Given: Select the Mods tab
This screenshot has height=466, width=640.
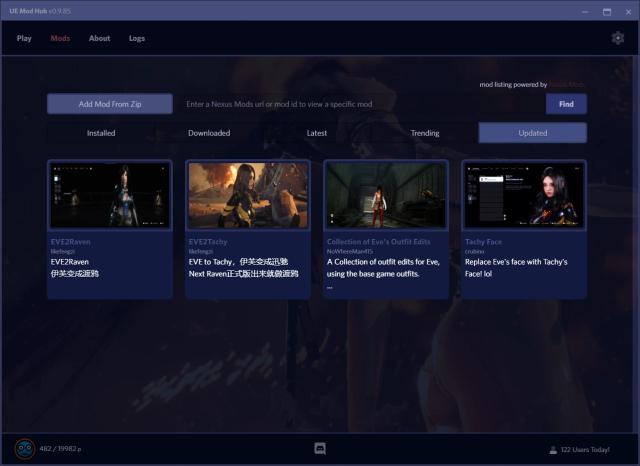Looking at the screenshot, I should (x=60, y=38).
